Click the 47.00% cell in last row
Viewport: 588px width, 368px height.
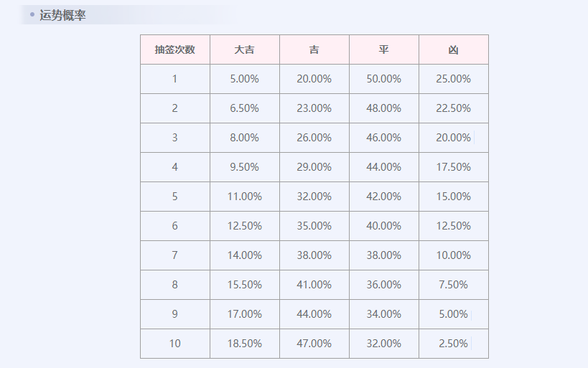(314, 344)
